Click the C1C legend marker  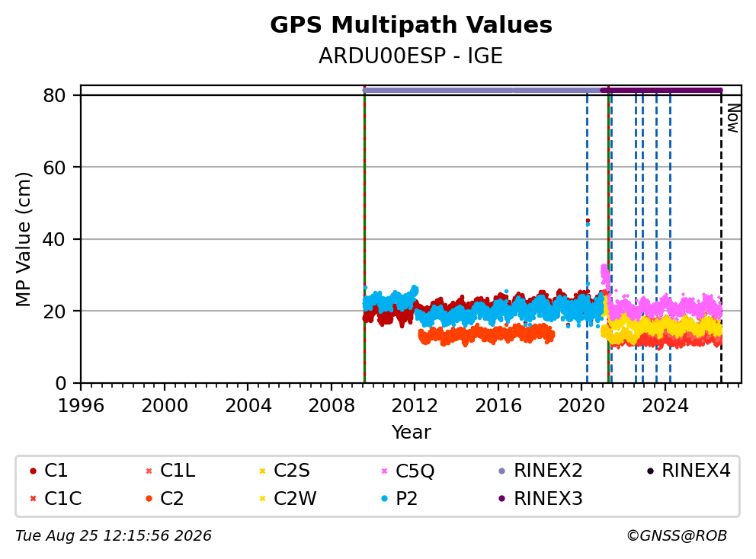pos(34,499)
